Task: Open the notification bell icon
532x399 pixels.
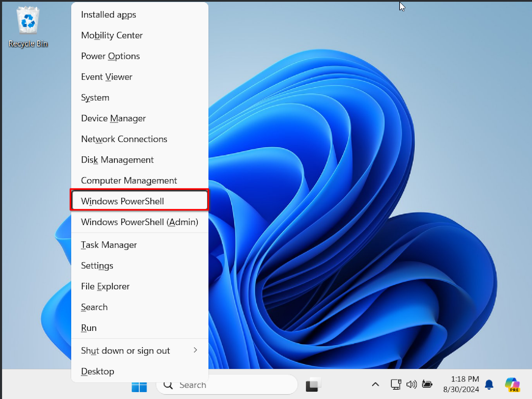Action: coord(489,384)
